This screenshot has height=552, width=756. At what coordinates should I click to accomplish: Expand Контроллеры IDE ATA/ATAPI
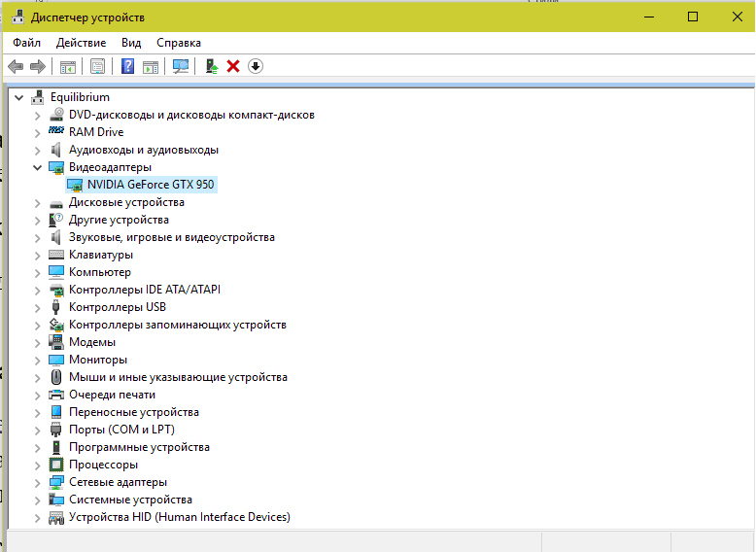pos(37,291)
